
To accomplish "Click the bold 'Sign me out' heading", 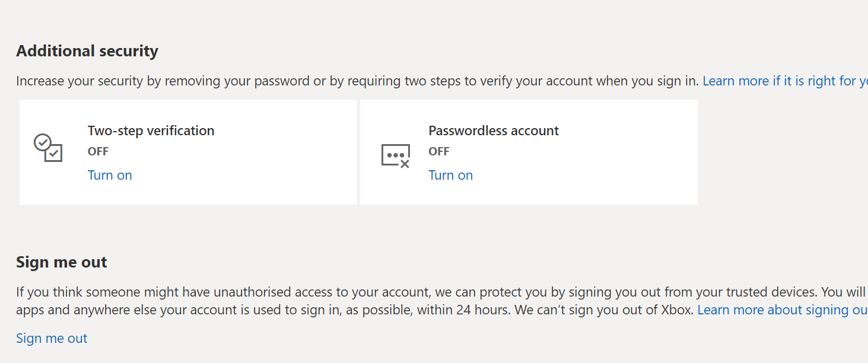I will (x=62, y=262).
